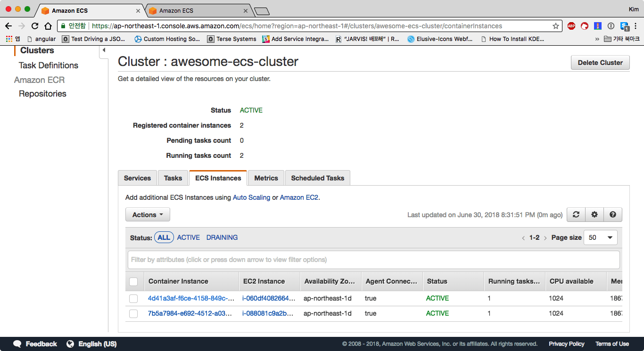Bookmark page with the star icon

[556, 26]
